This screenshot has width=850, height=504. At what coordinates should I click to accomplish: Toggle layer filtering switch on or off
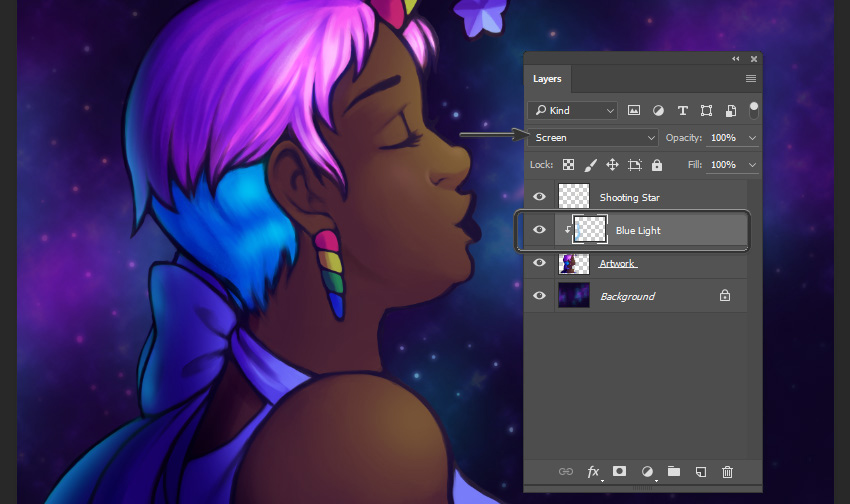click(754, 111)
